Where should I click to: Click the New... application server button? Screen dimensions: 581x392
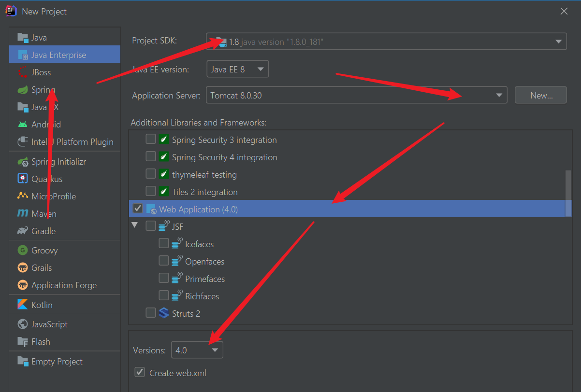(541, 95)
